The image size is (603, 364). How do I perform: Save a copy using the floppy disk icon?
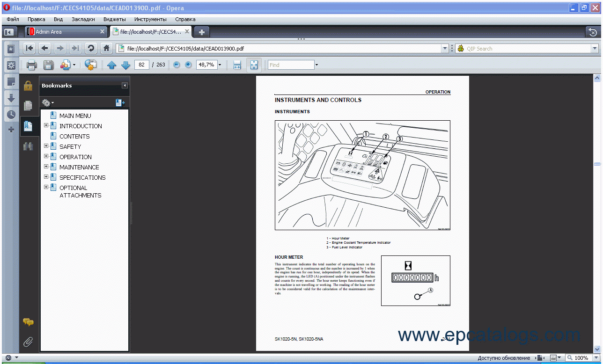(x=48, y=65)
